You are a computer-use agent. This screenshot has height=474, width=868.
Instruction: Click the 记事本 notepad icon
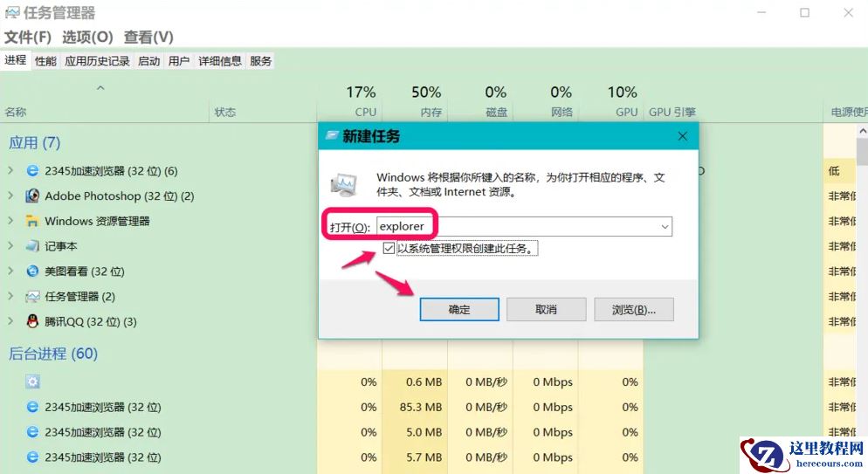coord(32,246)
